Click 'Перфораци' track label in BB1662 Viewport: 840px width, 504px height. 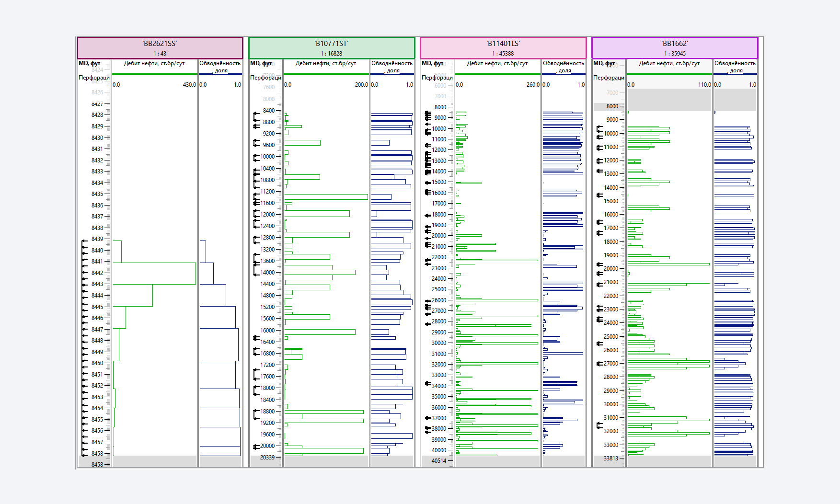click(609, 78)
